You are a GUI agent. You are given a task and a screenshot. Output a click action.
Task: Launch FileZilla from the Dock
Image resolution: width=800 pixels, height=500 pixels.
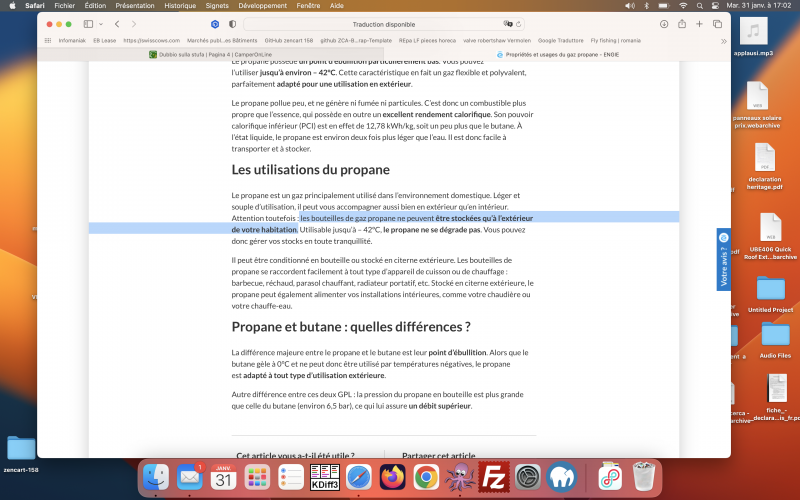(x=494, y=478)
